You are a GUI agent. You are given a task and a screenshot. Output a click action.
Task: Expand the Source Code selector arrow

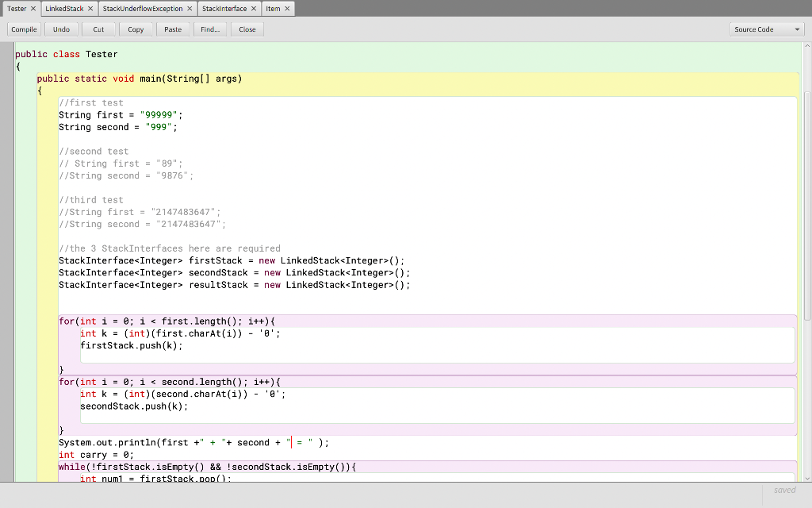click(x=795, y=29)
